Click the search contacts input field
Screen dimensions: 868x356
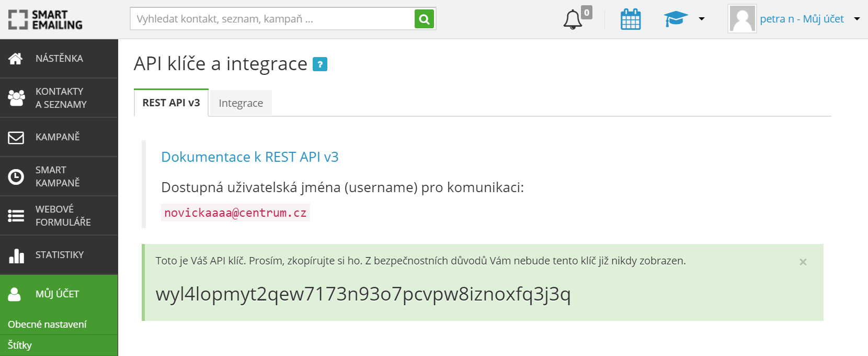272,19
